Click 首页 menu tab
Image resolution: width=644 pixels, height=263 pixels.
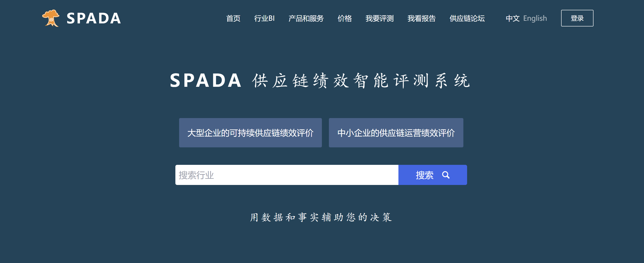(x=232, y=18)
